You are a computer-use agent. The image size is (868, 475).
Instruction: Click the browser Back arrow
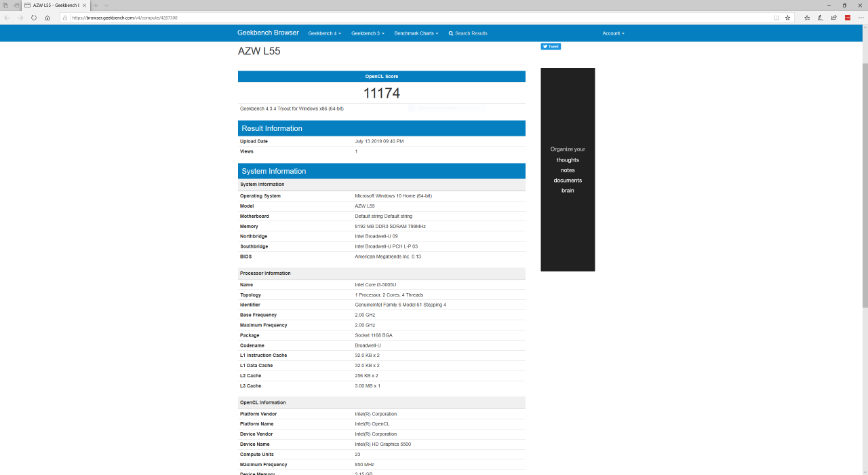point(7,18)
